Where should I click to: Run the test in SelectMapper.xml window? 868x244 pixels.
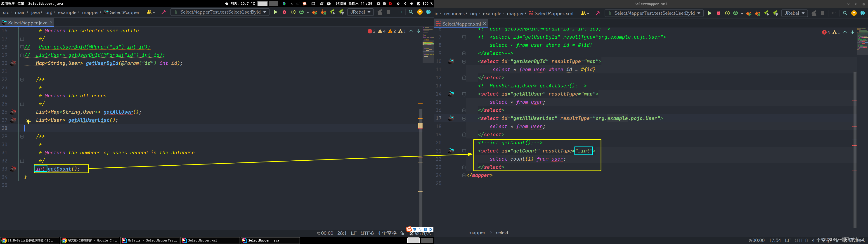[x=710, y=13]
